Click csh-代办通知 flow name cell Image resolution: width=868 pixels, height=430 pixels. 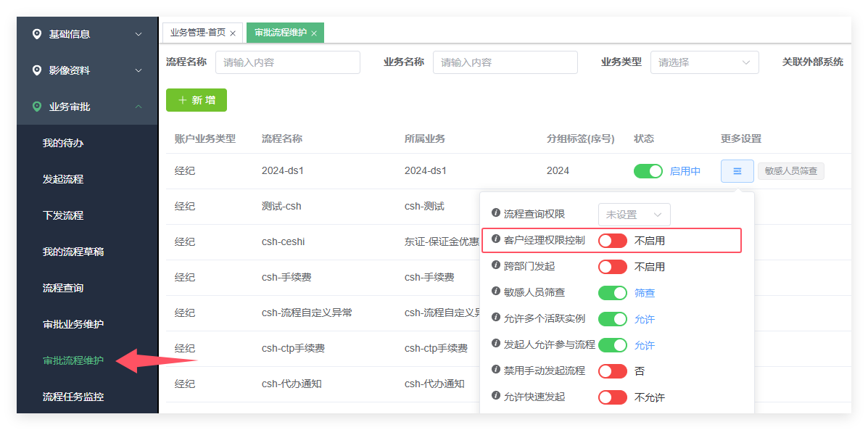292,384
